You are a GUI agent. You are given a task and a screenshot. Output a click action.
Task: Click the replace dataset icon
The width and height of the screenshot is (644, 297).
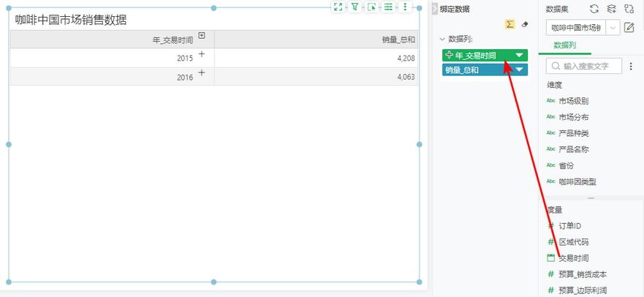tap(629, 9)
